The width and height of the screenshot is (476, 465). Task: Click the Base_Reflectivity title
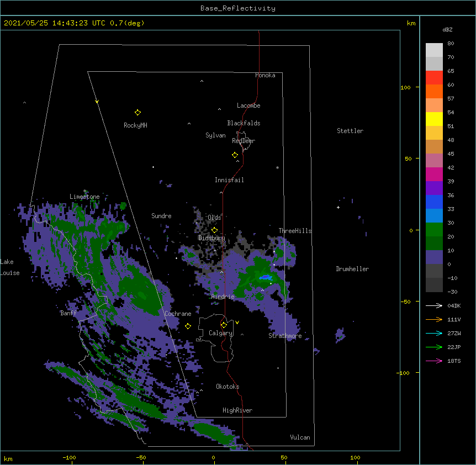pos(238,8)
